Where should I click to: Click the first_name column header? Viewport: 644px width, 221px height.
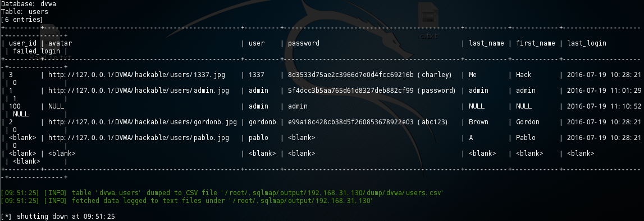[536, 44]
